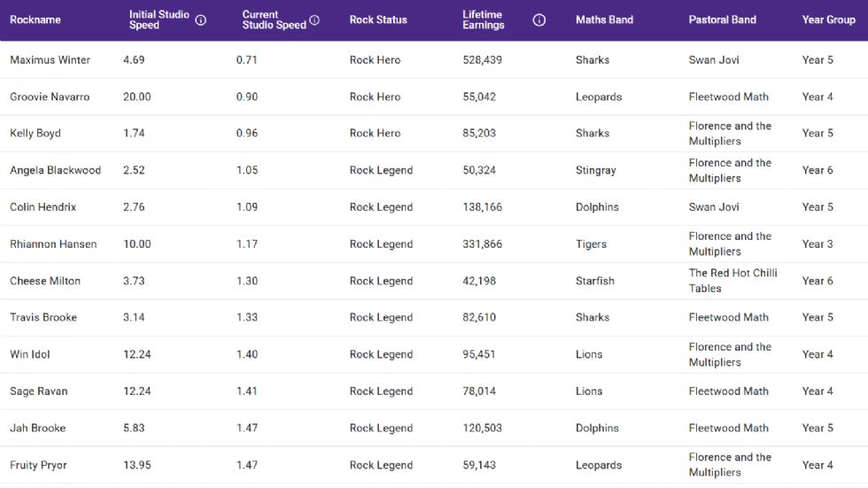Click the Fruity Pryor name cell

tap(38, 465)
